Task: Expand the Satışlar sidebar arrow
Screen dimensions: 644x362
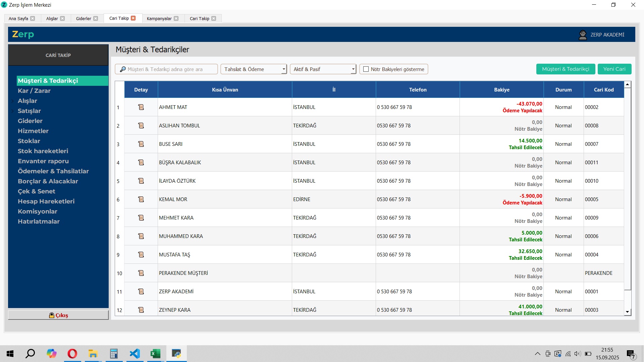Action: 13,111
